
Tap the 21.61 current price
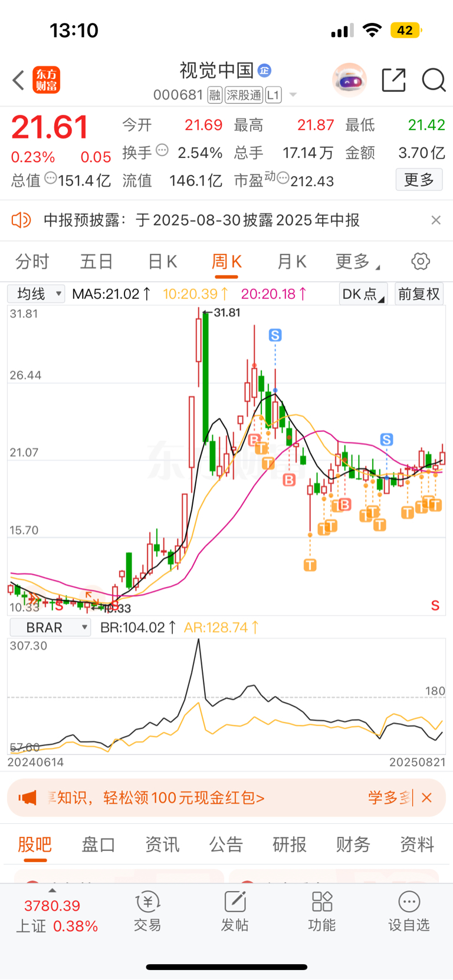point(50,127)
